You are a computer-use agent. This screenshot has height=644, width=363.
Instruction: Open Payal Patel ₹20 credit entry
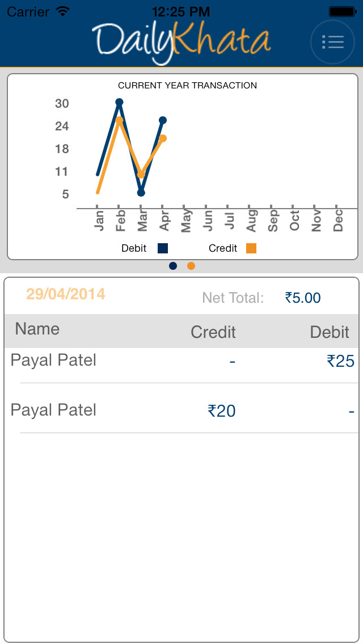(x=181, y=410)
